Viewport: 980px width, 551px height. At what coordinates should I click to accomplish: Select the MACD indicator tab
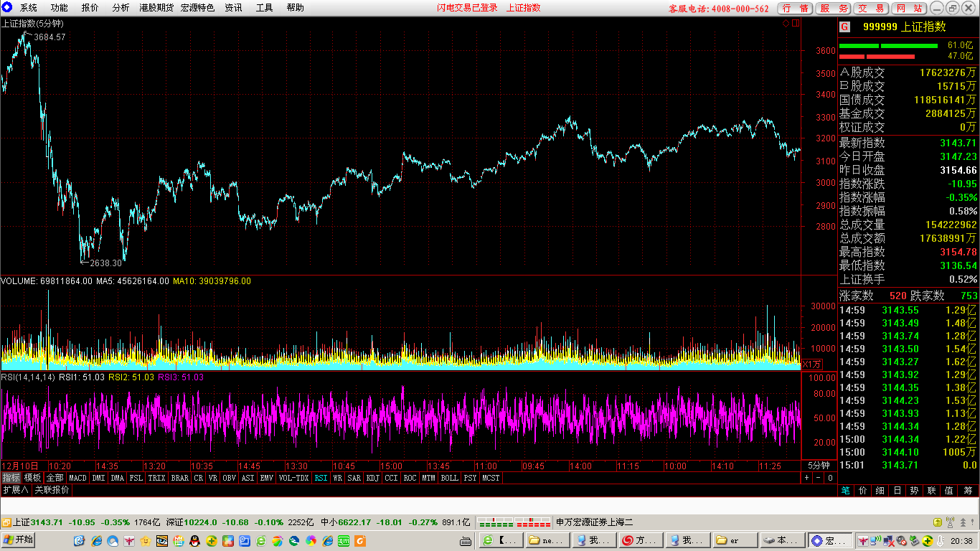click(77, 478)
